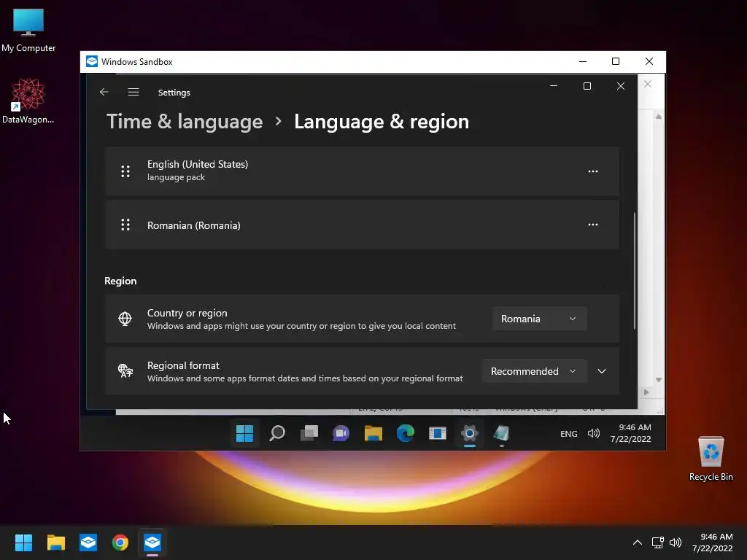The width and height of the screenshot is (747, 560).
Task: Open host clock and date flyout
Action: tap(712, 542)
